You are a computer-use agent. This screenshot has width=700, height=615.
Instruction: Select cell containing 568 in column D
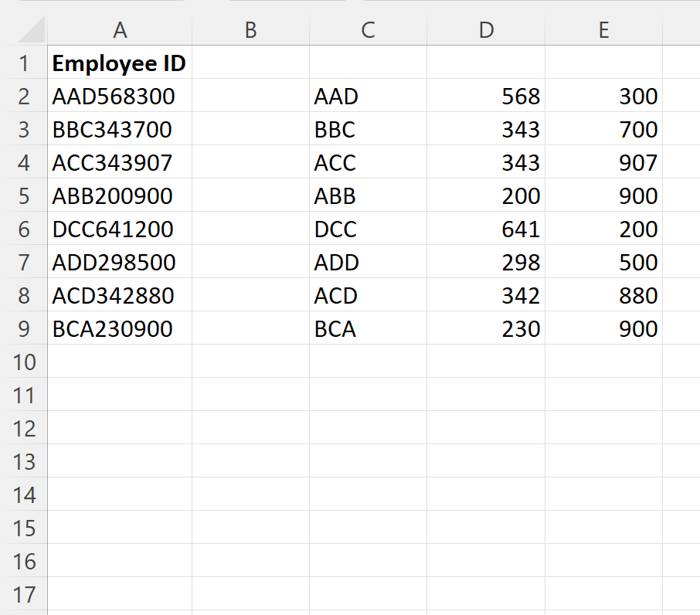coord(486,97)
